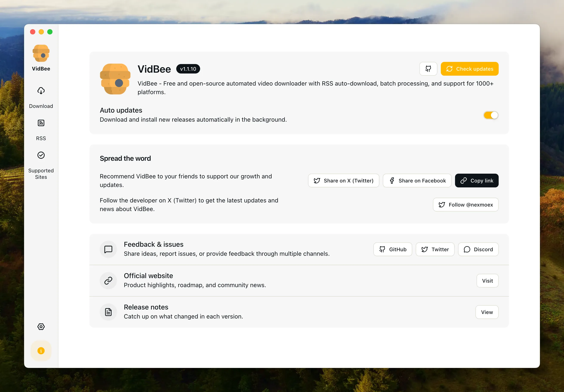Disable the Auto updates toggle
The width and height of the screenshot is (564, 392).
coord(490,115)
